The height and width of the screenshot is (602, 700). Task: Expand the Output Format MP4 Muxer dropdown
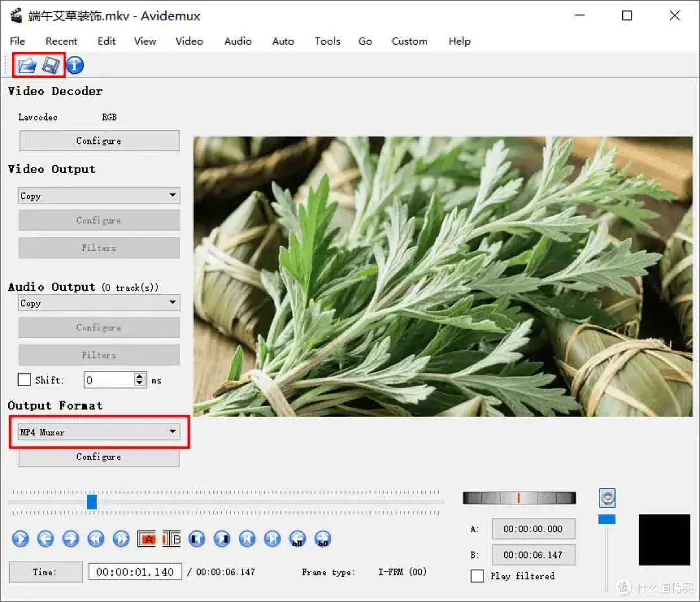(x=99, y=432)
